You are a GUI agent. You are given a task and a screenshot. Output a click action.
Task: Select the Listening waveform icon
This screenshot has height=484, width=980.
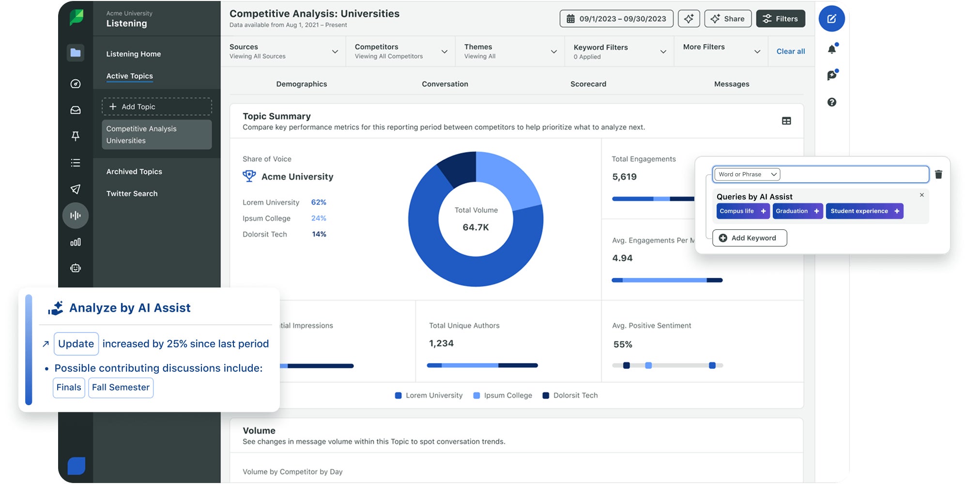pos(76,215)
